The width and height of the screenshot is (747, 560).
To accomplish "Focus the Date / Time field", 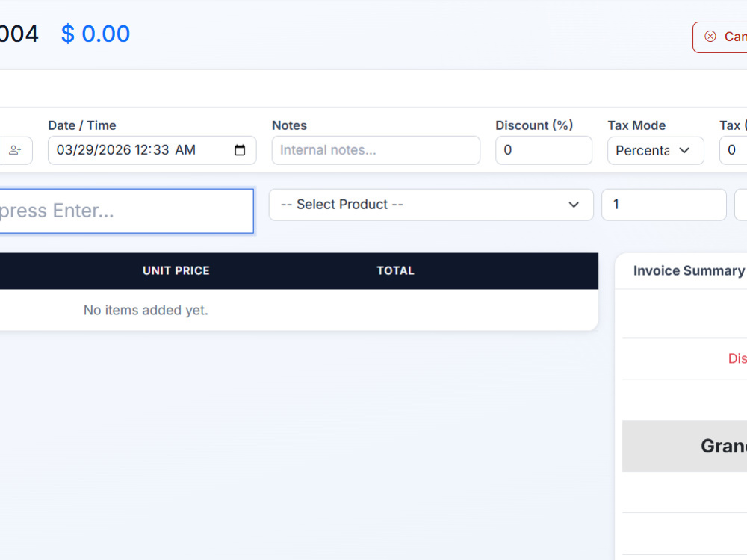I will point(152,151).
